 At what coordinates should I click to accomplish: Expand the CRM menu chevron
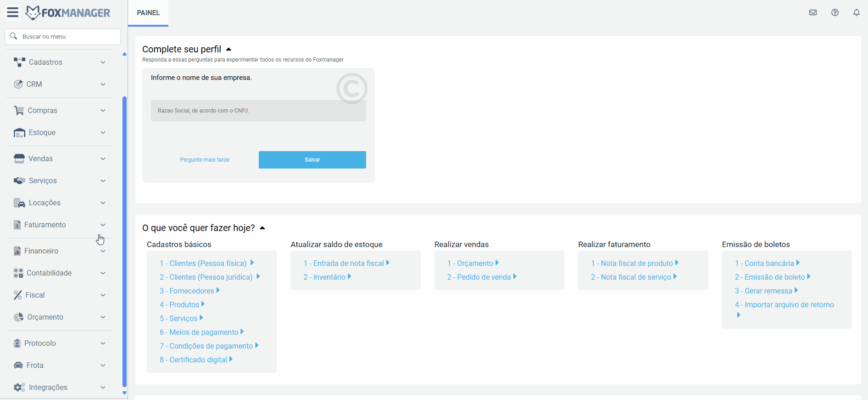click(103, 84)
